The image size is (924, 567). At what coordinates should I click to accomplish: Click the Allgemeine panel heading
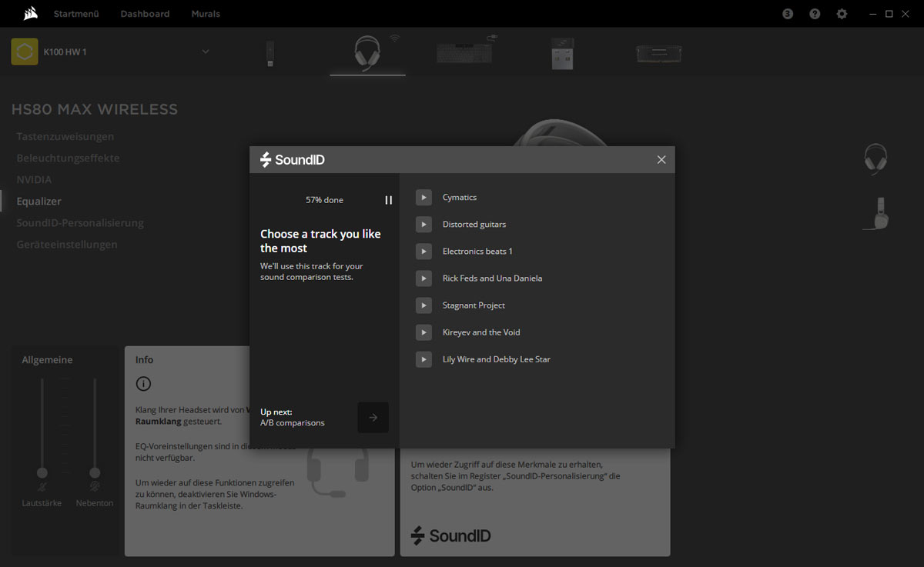tap(47, 360)
